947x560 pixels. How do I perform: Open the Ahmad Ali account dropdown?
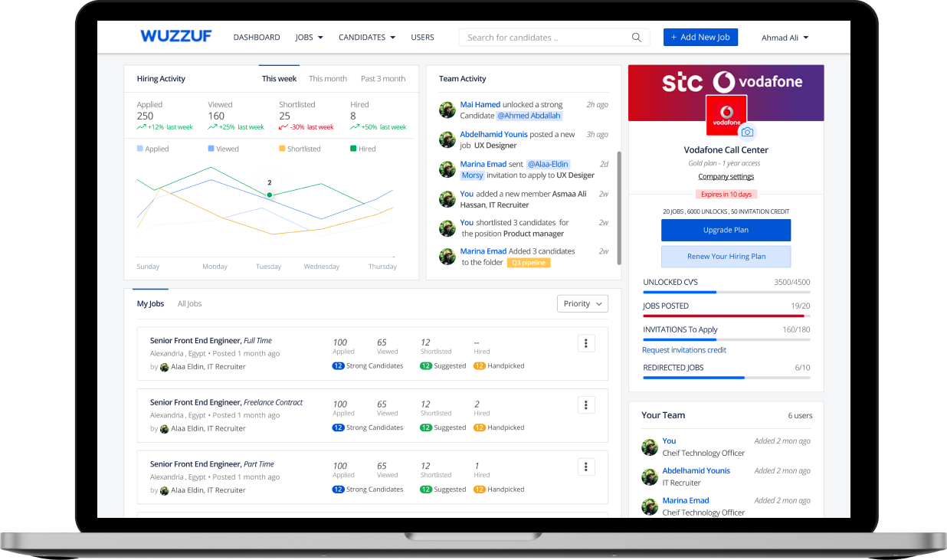(x=785, y=38)
